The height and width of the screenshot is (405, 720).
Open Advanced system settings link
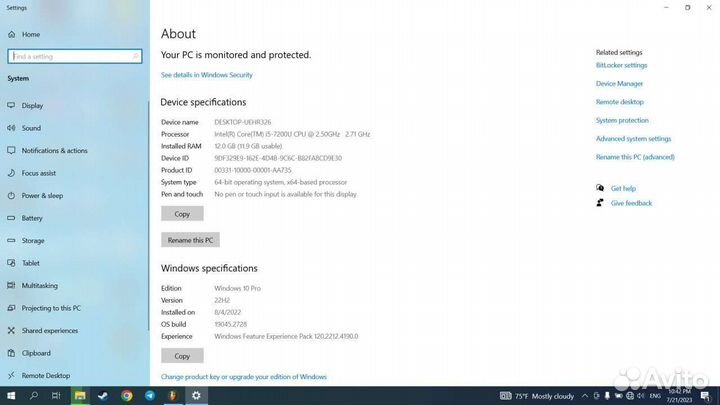634,139
